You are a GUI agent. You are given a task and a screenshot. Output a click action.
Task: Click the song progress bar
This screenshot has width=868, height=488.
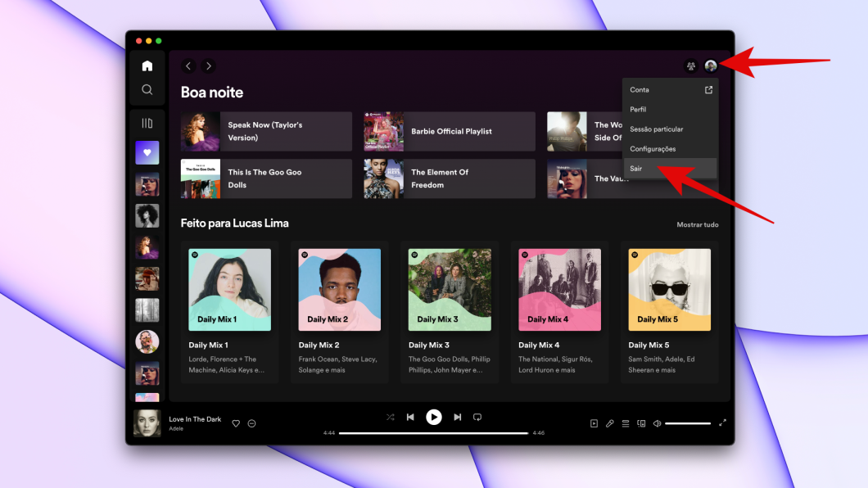[433, 433]
